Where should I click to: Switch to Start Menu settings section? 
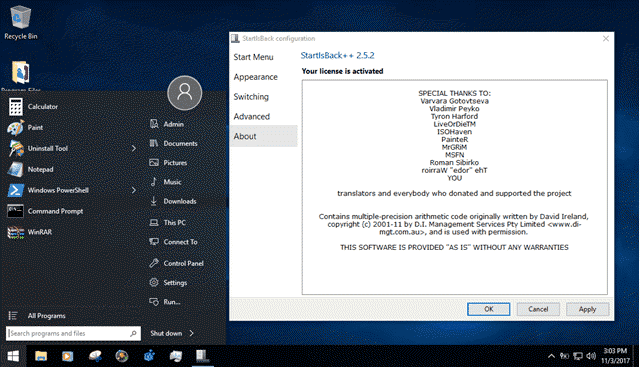pos(253,57)
